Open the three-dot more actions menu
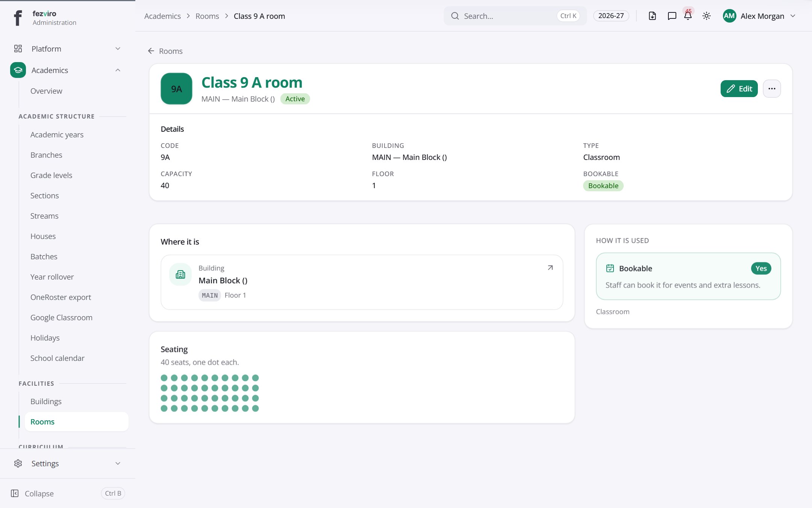 click(772, 89)
